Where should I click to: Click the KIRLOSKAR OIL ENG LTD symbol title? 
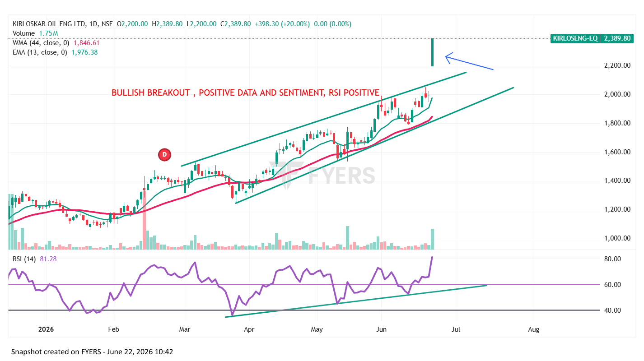tap(48, 24)
